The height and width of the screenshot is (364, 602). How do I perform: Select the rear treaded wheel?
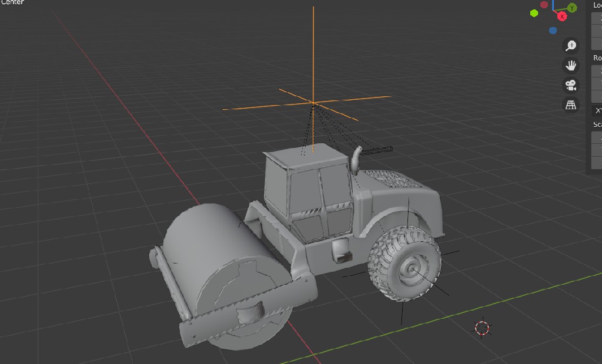click(x=404, y=262)
